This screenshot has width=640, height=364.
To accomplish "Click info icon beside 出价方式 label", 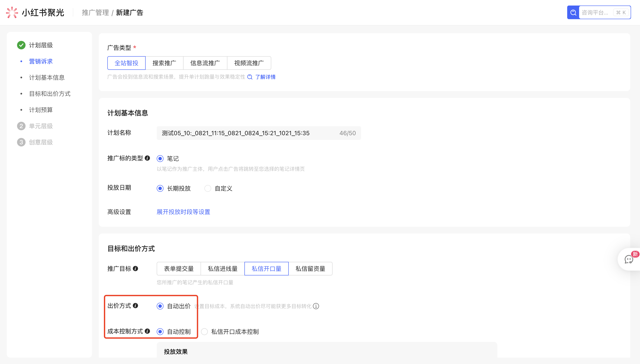I will [135, 305].
